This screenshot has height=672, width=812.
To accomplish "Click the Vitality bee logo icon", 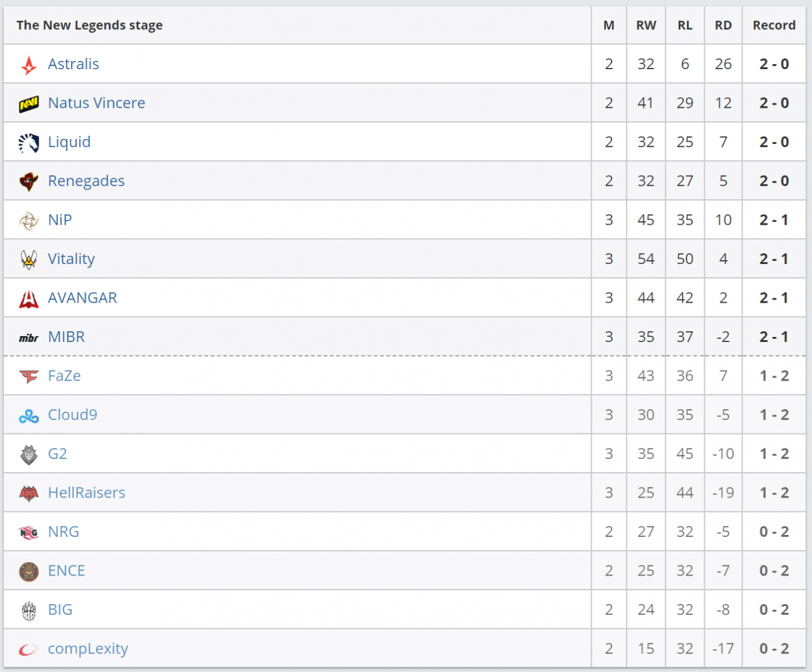I will pyautogui.click(x=29, y=260).
